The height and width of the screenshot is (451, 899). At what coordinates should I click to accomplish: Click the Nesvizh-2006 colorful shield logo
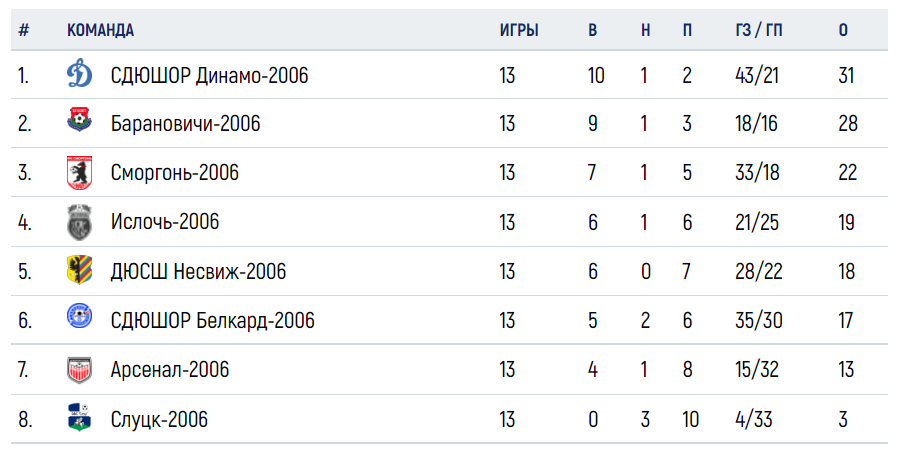pyautogui.click(x=80, y=270)
